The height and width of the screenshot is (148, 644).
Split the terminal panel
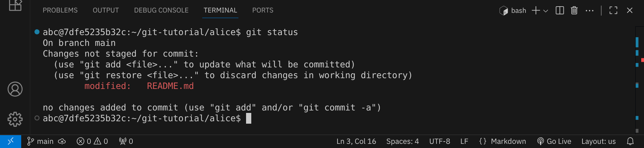pos(560,10)
